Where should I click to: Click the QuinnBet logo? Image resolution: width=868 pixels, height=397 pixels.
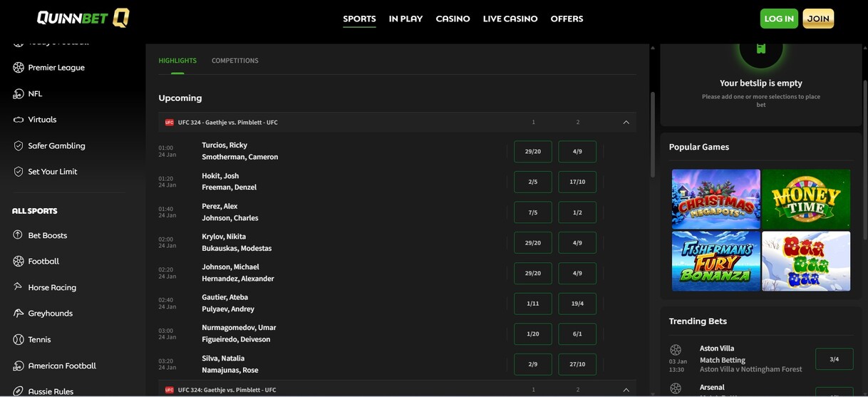pos(83,18)
